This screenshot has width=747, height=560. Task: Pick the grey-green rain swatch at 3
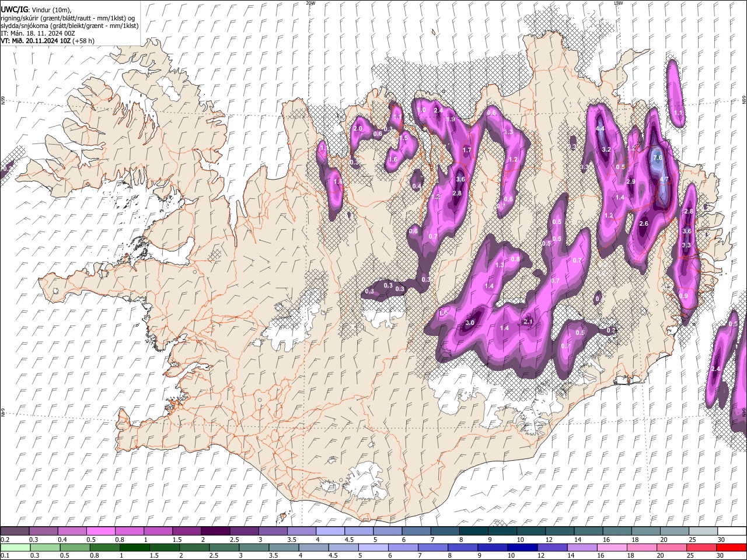(254, 548)
